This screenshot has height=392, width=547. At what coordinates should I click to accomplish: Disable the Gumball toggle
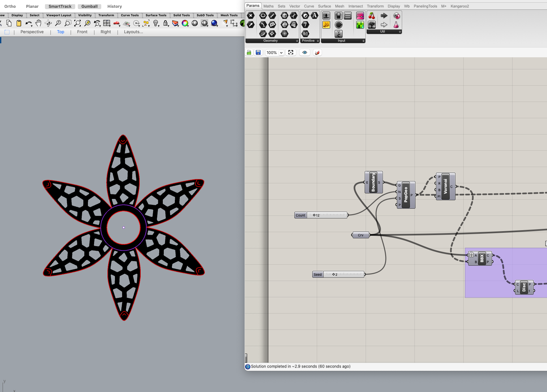tap(90, 7)
